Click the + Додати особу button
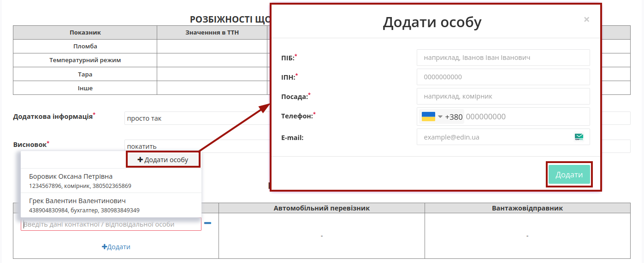This screenshot has height=263, width=644. (x=163, y=159)
